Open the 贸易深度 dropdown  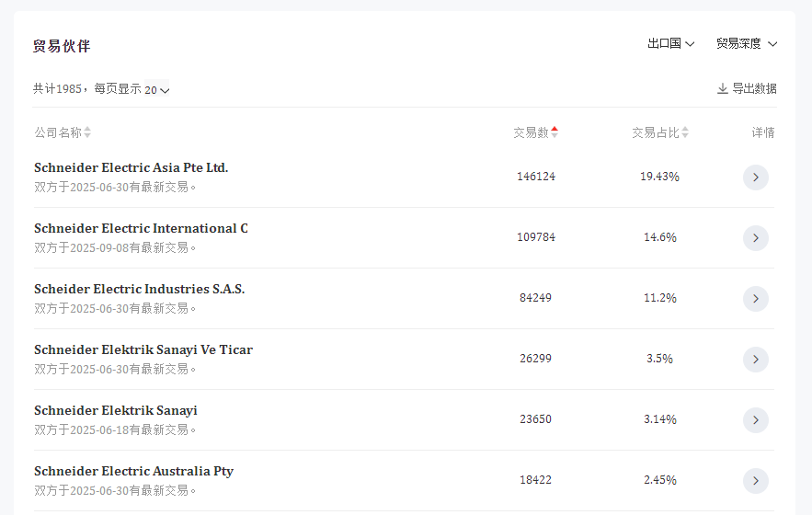(x=746, y=43)
